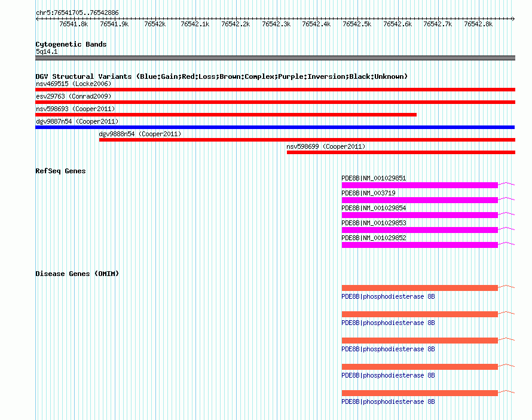Click the red loss bar for nsv598693
Screen dimensions: 532x420
226,115
